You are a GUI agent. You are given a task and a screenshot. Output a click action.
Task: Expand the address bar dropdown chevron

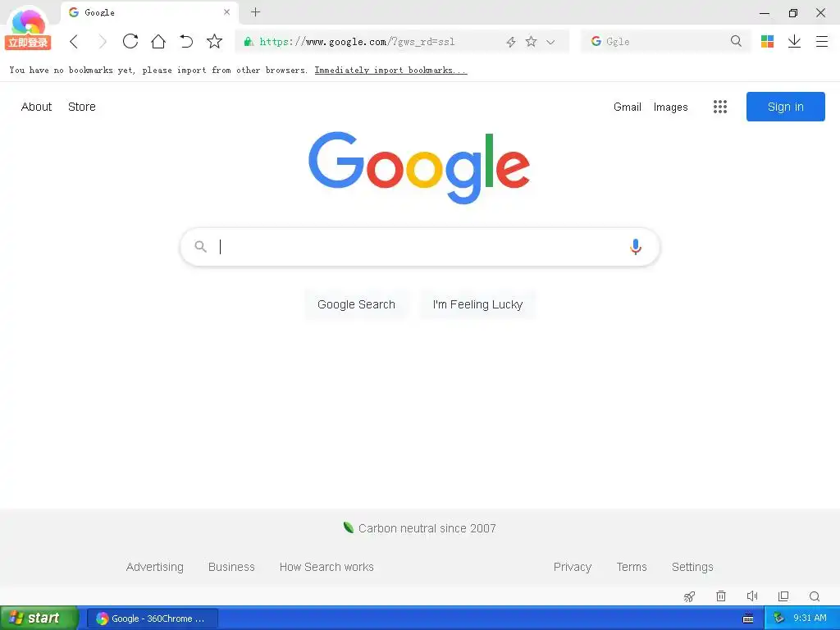pyautogui.click(x=550, y=42)
